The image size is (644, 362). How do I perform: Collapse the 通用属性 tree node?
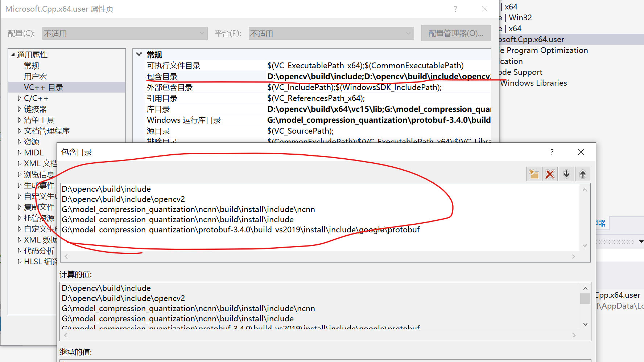coord(13,55)
